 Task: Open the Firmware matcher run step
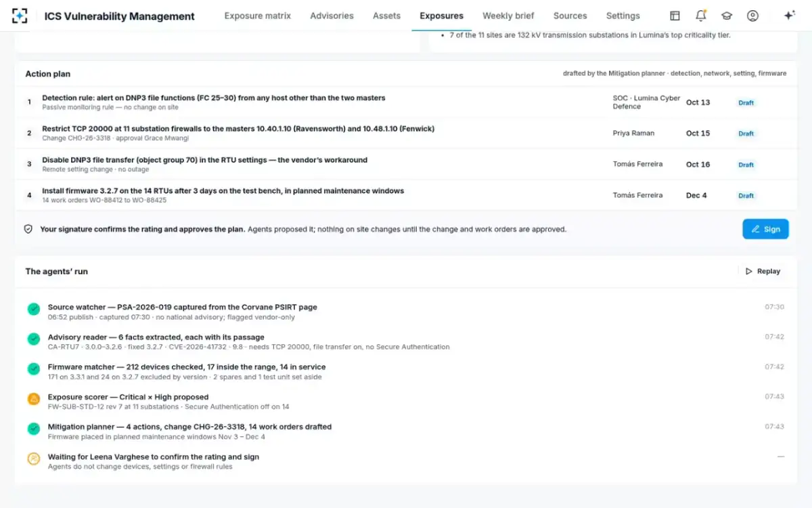405,371
